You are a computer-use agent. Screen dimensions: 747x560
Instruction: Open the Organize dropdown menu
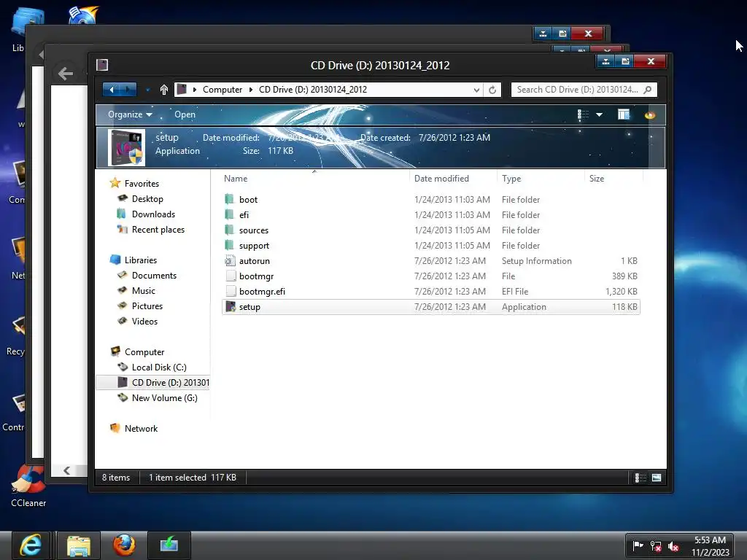[x=130, y=114]
